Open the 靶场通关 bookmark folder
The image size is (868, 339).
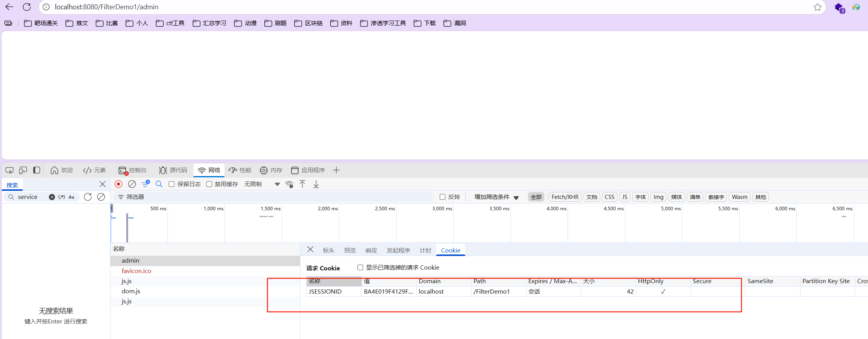point(41,23)
